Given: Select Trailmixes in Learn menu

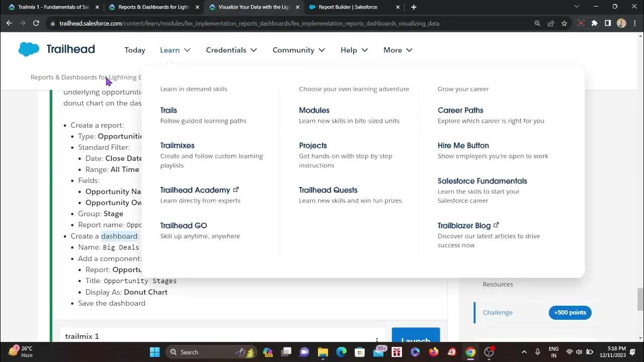Looking at the screenshot, I should (177, 145).
